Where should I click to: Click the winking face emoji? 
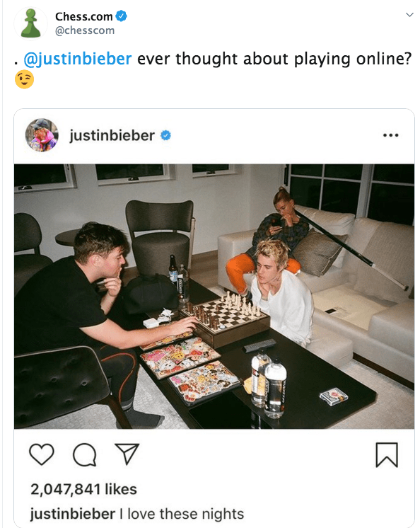[x=24, y=79]
